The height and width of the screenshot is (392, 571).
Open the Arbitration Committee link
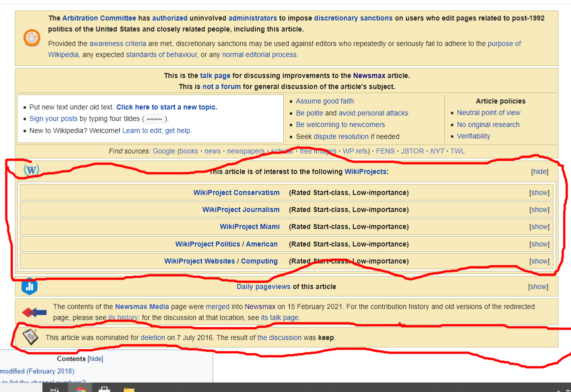tap(99, 18)
